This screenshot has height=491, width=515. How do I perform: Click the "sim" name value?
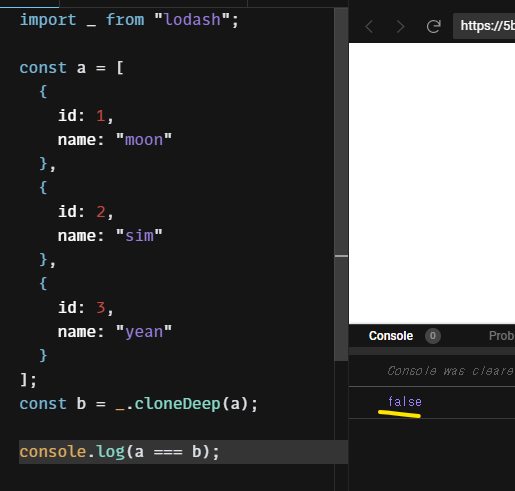click(x=139, y=236)
